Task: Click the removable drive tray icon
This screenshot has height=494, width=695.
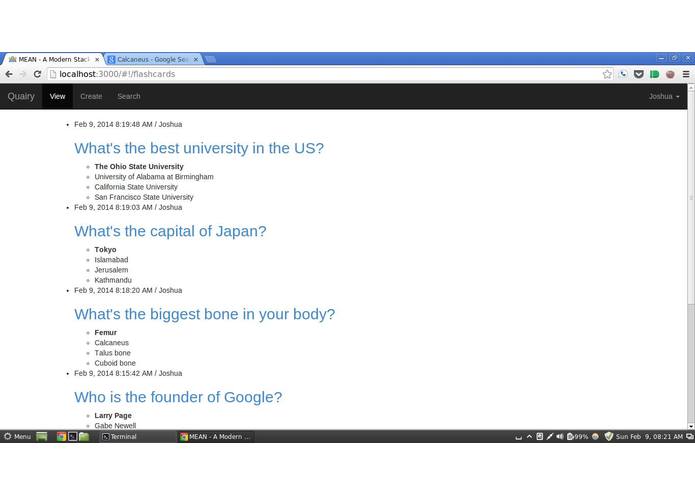Action: click(x=518, y=437)
